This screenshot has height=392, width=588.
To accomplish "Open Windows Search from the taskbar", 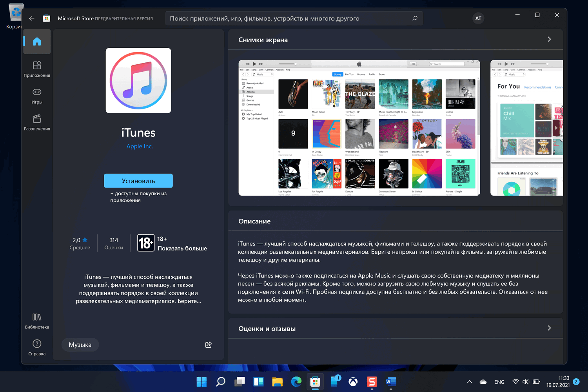I will [221, 382].
